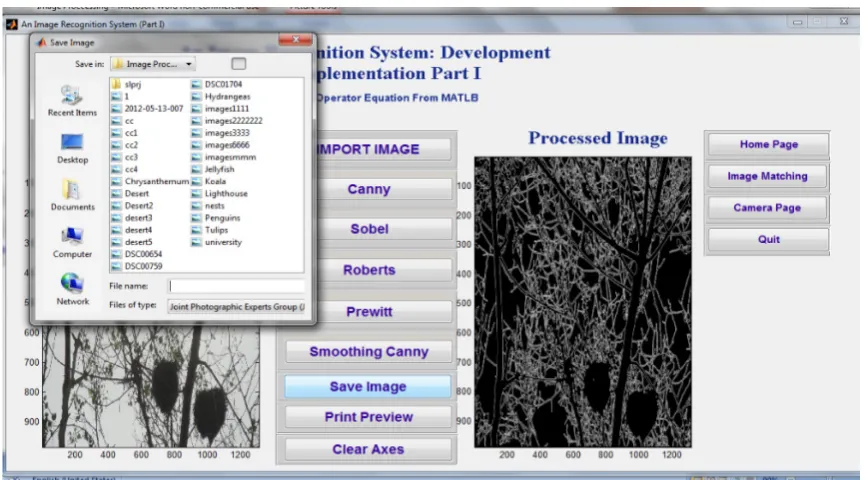
Task: Apply the Roberts edge operator
Action: coord(383,270)
